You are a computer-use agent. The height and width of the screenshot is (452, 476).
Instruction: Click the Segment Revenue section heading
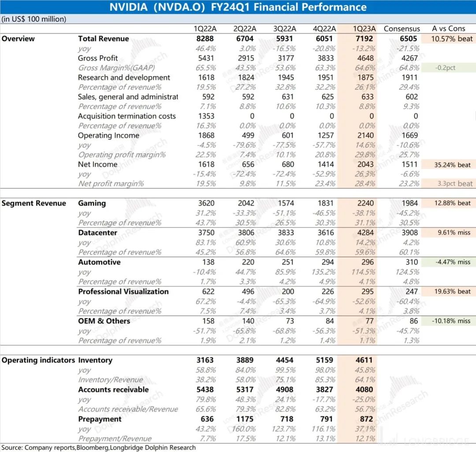(33, 203)
